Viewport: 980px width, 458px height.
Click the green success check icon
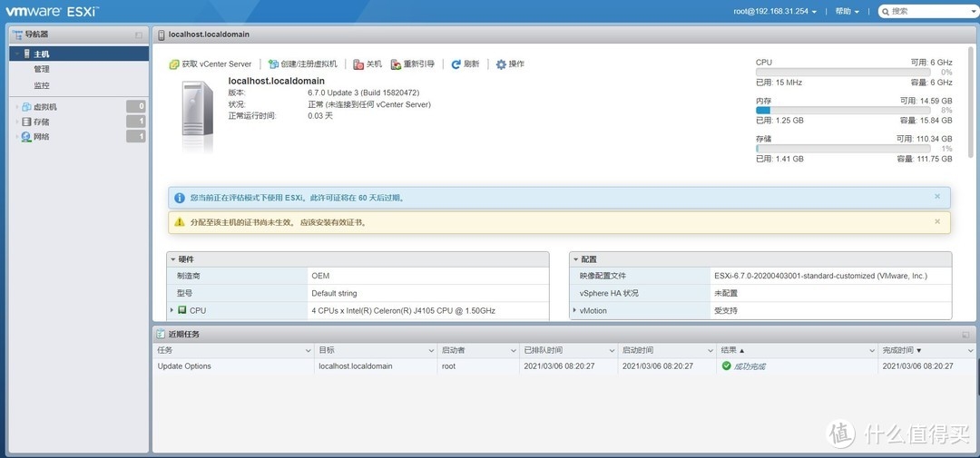[726, 365]
